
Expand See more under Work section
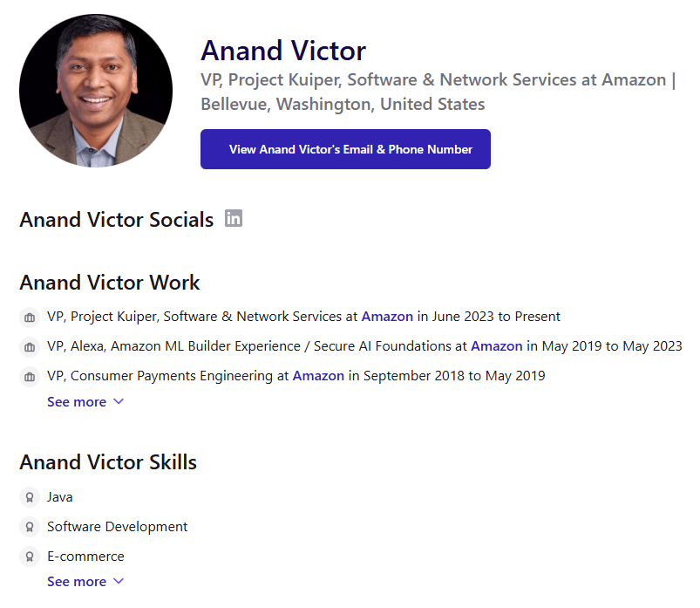tap(85, 401)
